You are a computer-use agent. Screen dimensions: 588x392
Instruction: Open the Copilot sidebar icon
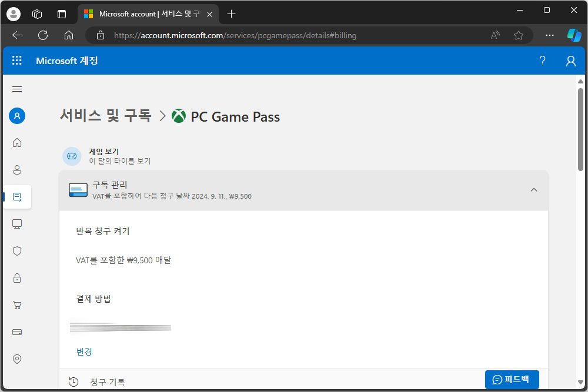coord(574,35)
